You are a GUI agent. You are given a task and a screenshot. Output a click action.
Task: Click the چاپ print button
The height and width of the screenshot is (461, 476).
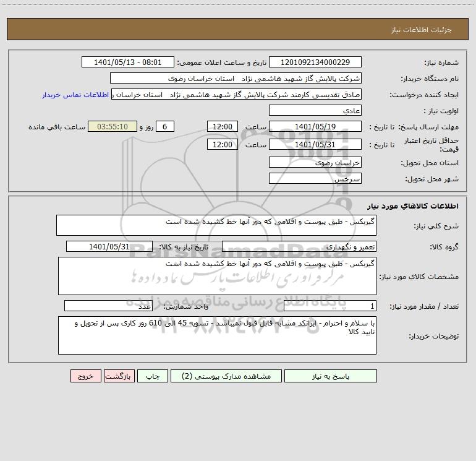(x=153, y=376)
